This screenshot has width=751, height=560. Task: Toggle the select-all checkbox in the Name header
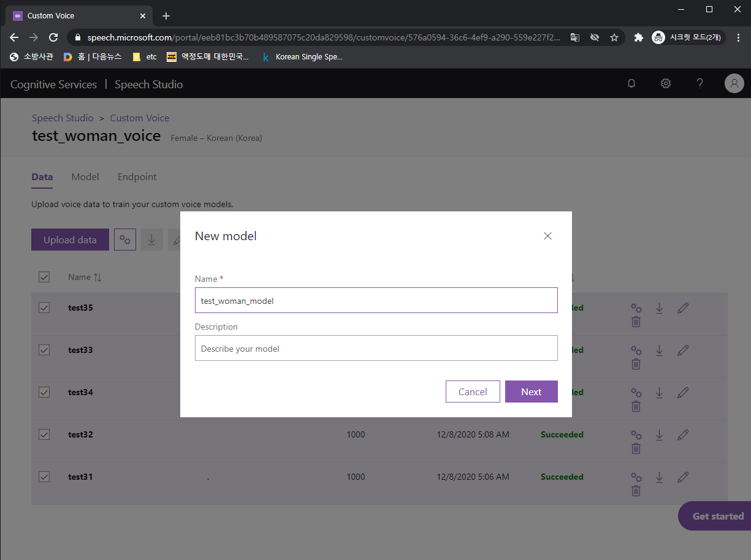[x=44, y=276]
